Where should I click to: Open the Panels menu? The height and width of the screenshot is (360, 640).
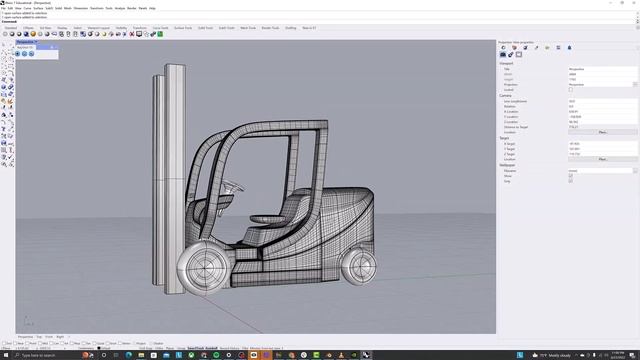[x=143, y=8]
